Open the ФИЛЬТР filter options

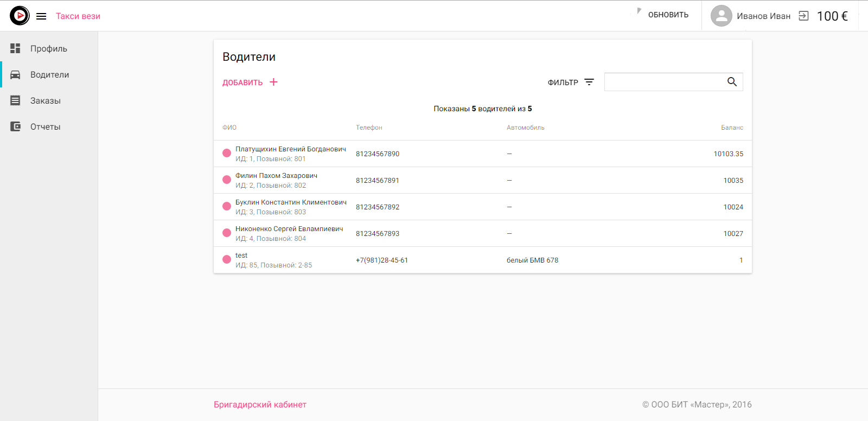(x=571, y=82)
